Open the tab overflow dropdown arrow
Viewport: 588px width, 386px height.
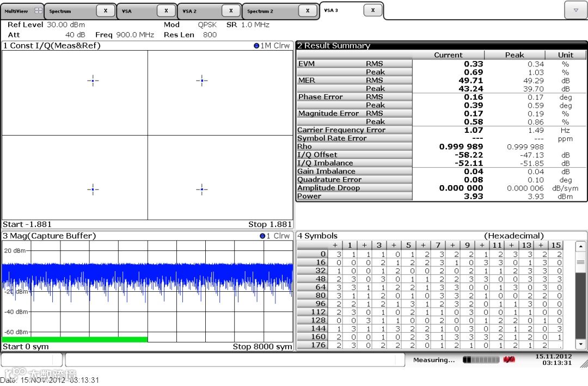(575, 10)
